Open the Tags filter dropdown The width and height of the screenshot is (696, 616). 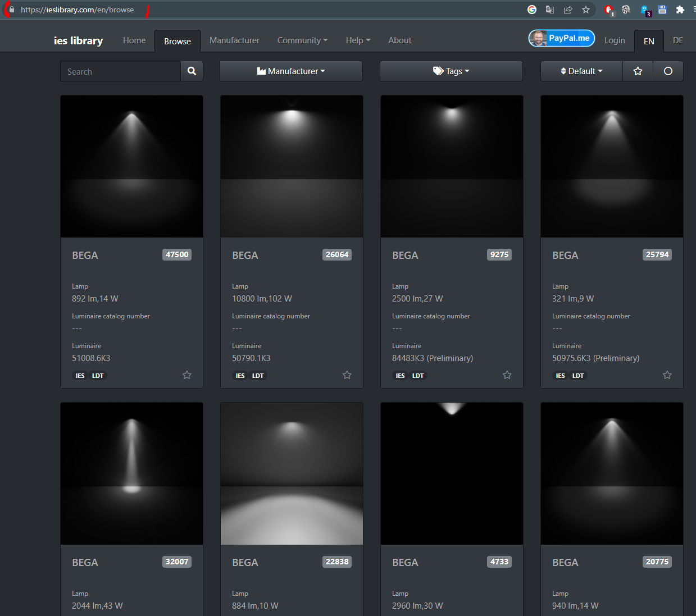(451, 71)
